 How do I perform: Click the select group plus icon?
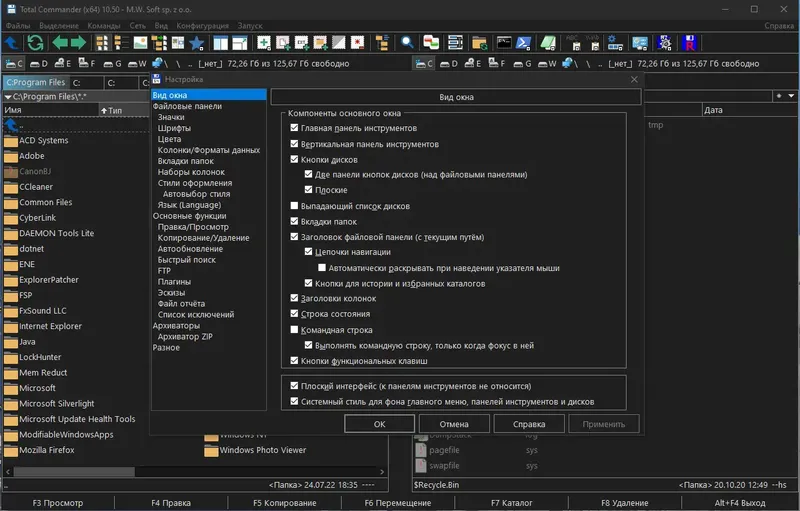click(x=264, y=43)
